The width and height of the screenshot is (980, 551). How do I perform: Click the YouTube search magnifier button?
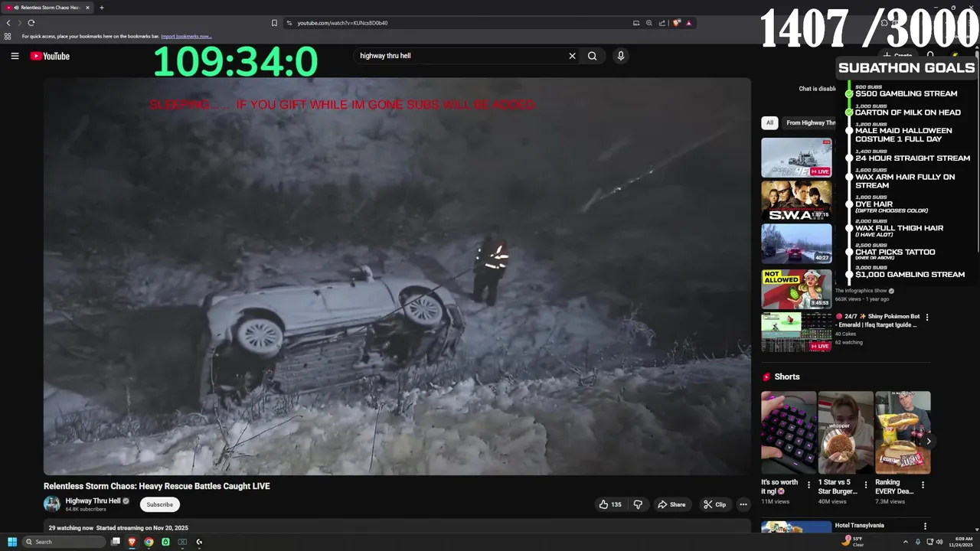pos(592,56)
